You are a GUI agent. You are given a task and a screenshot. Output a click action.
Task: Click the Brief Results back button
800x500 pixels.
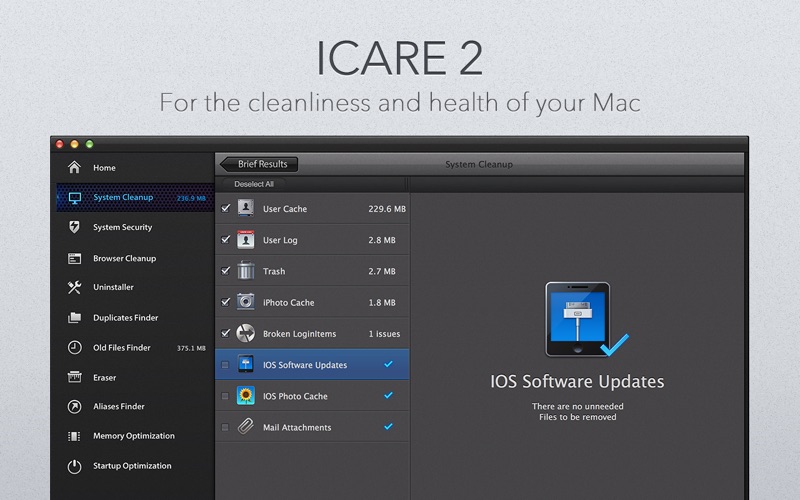coord(259,164)
